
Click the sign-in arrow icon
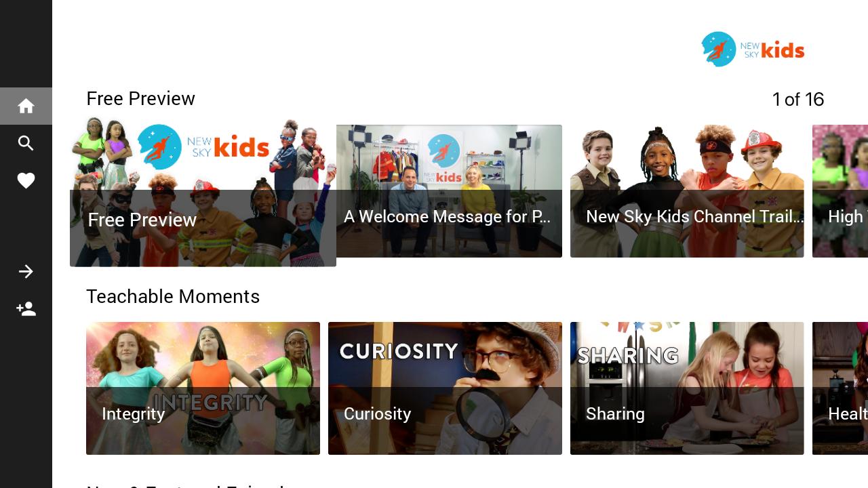click(26, 272)
